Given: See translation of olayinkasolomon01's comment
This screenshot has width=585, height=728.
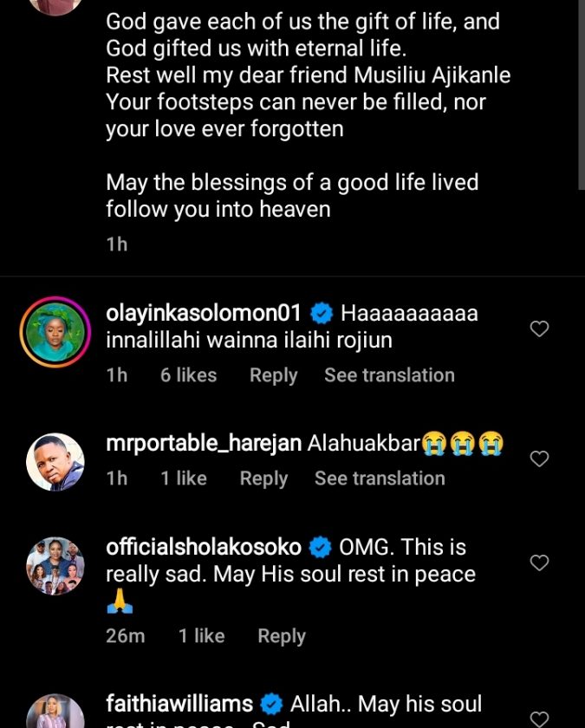Looking at the screenshot, I should 389,375.
